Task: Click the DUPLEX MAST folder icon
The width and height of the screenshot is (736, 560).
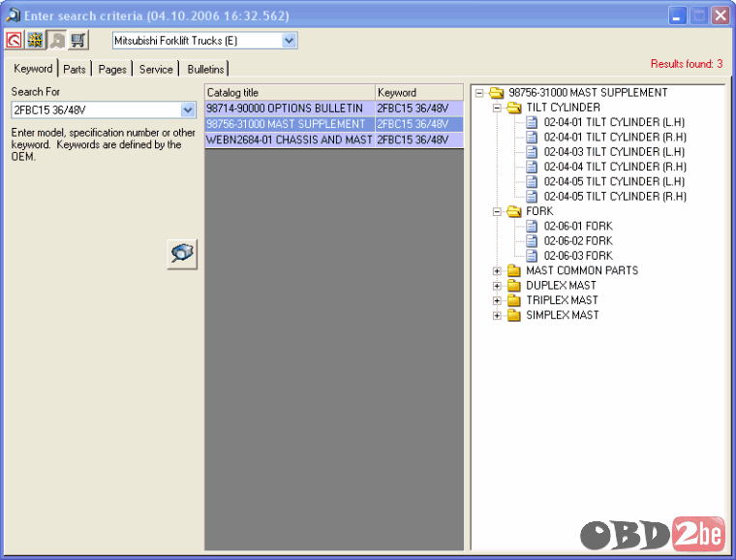Action: tap(514, 286)
